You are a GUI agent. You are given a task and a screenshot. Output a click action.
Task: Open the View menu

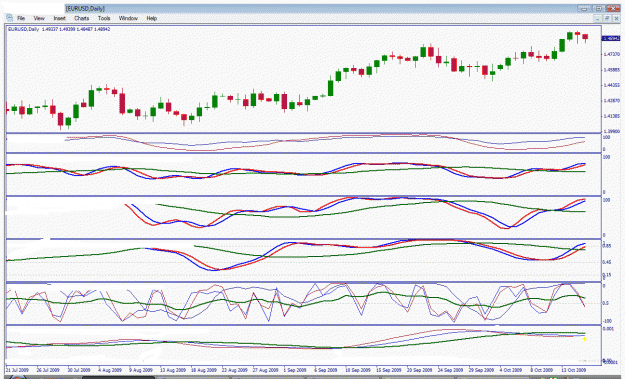click(39, 18)
